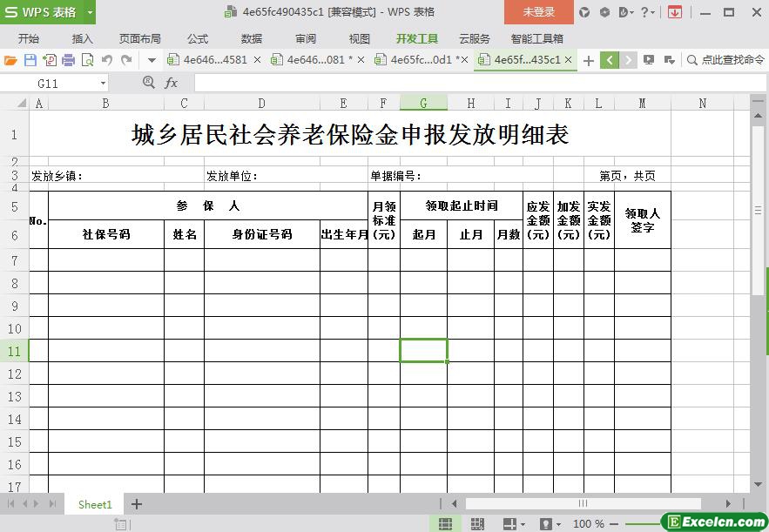
Task: Close the 4e646...4581 document tab
Action: point(257,60)
